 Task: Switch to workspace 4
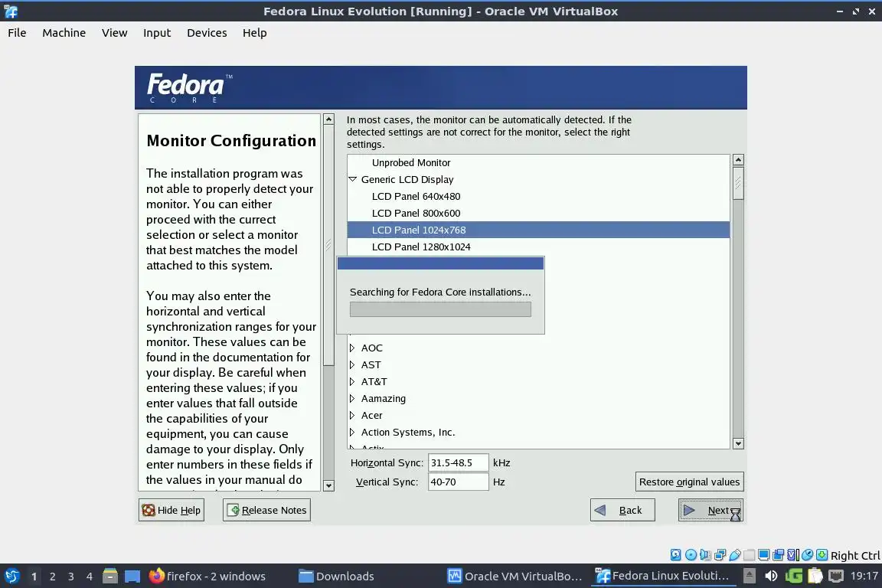tap(90, 577)
